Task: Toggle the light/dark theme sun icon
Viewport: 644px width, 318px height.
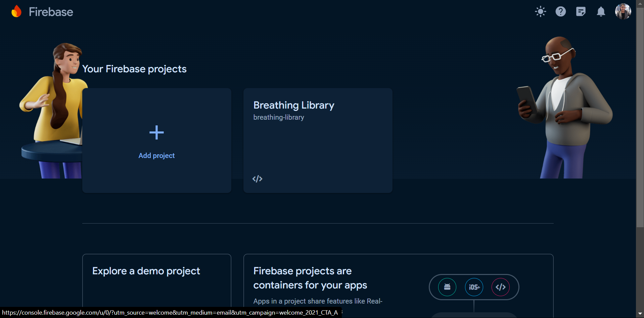Action: point(540,12)
